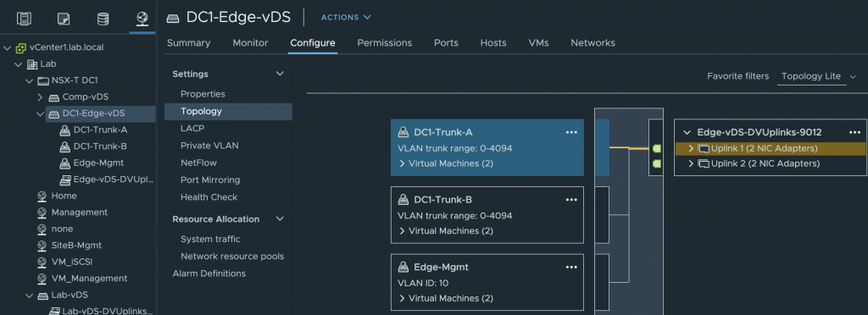Open the Storage inventory icon
The height and width of the screenshot is (315, 868).
[x=103, y=19]
